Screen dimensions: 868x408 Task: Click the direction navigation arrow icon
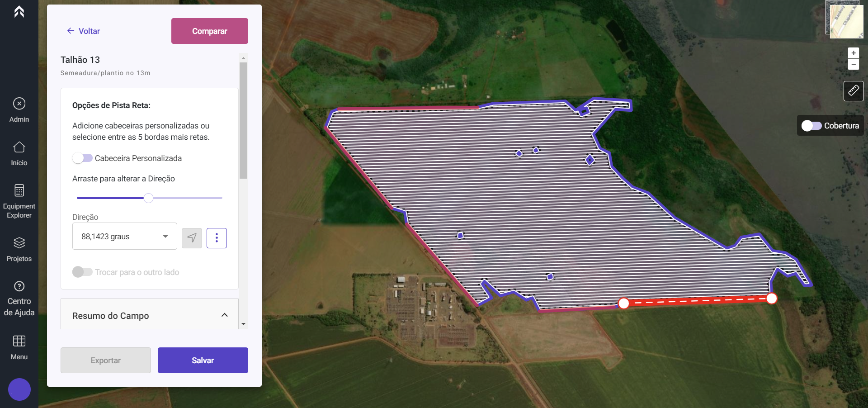192,238
